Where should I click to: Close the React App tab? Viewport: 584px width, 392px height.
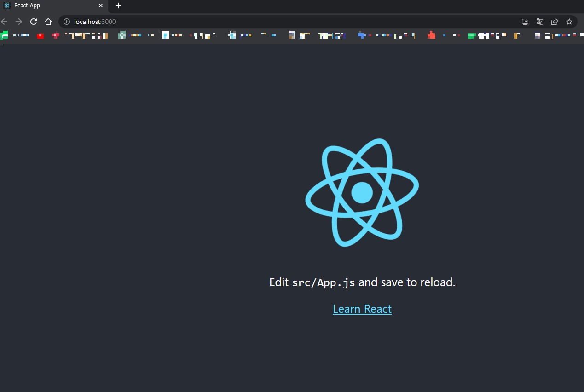(101, 6)
